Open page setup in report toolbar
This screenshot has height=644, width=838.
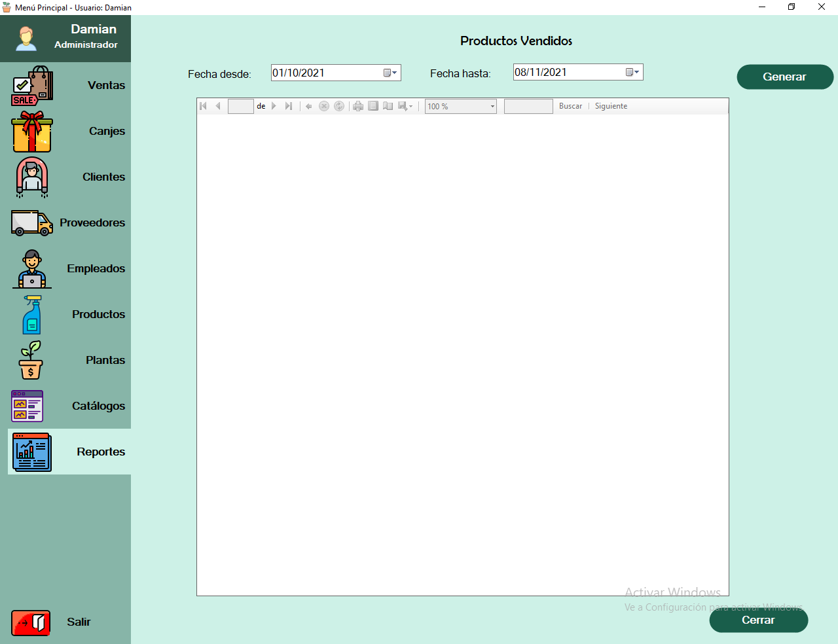tap(388, 106)
